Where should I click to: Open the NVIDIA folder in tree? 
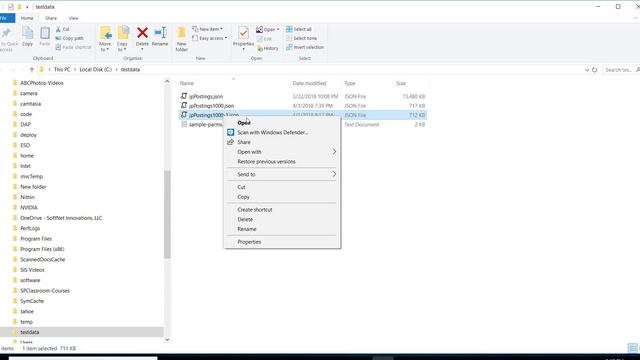click(x=29, y=207)
